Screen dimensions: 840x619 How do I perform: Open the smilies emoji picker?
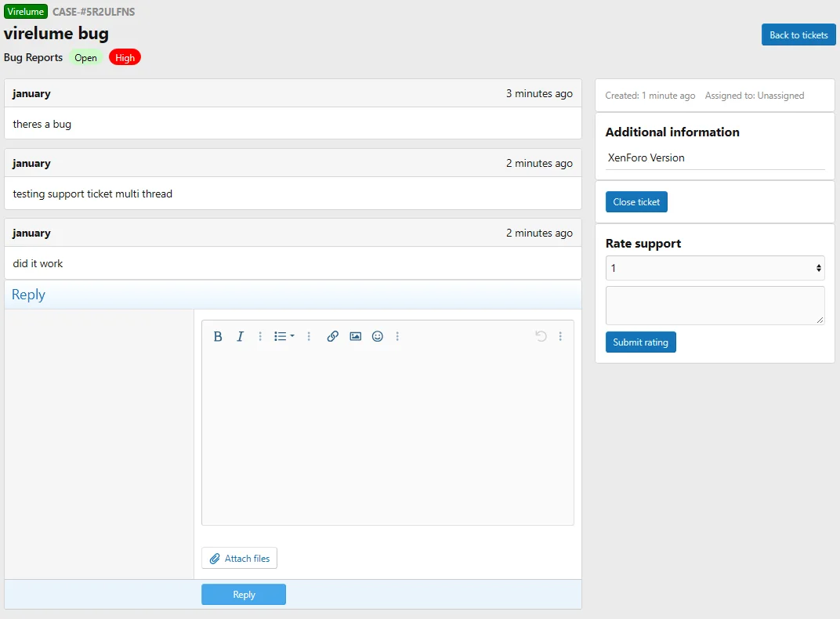click(378, 336)
